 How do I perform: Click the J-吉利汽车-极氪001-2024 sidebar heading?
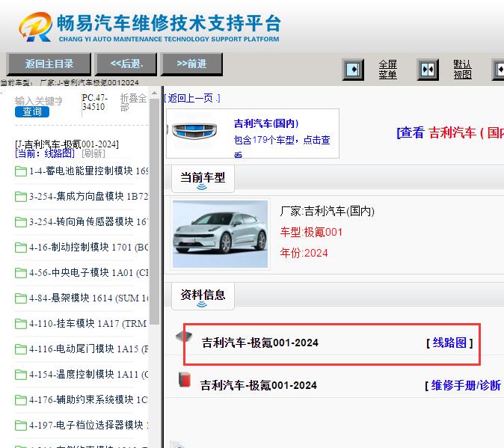67,144
